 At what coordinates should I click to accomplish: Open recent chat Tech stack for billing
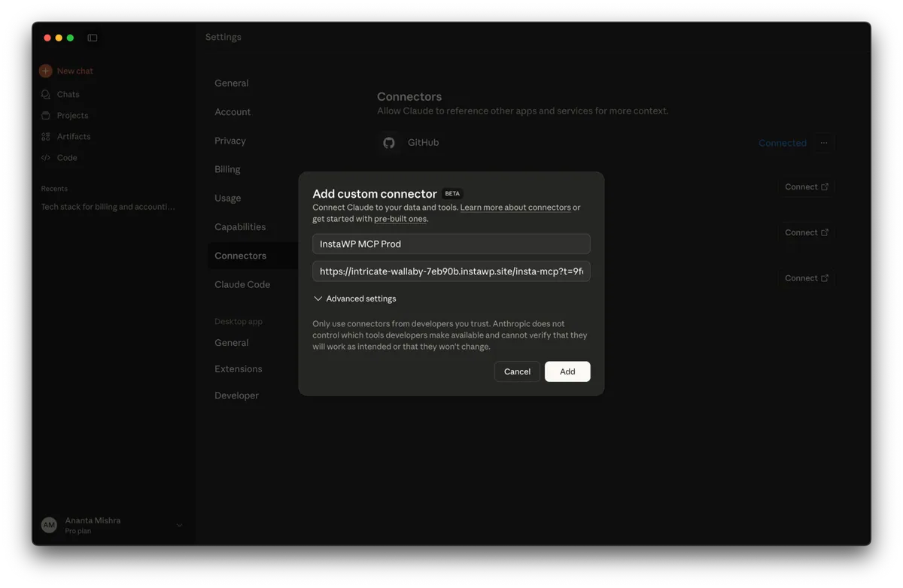coord(108,206)
